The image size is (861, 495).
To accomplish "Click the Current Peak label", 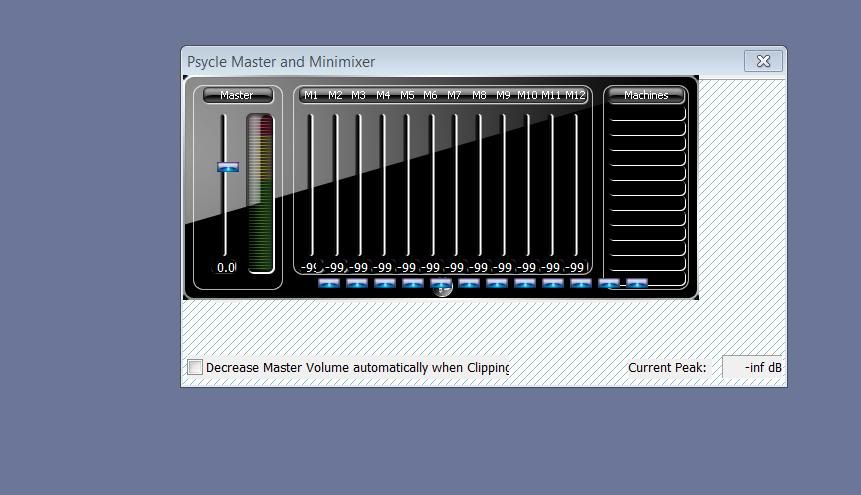I will coord(667,368).
